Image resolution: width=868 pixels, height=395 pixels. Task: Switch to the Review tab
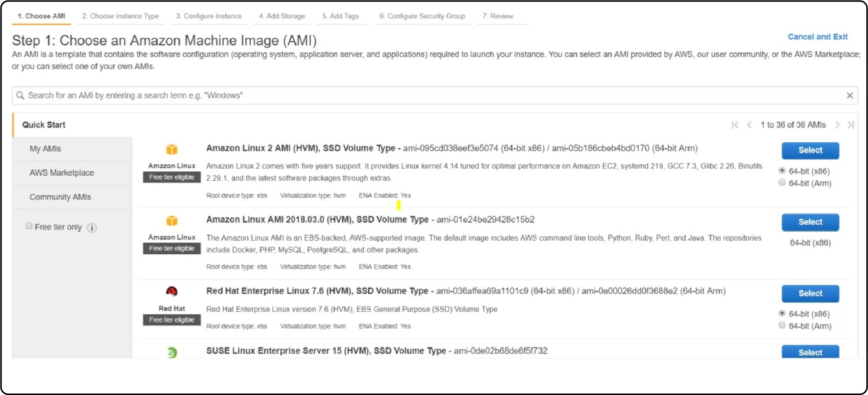(498, 16)
